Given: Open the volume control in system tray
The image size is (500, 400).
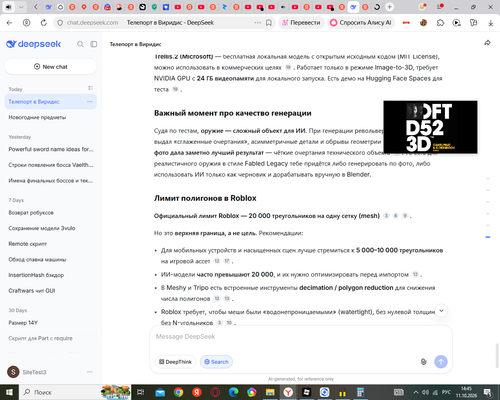Looking at the screenshot, I should [425, 392].
